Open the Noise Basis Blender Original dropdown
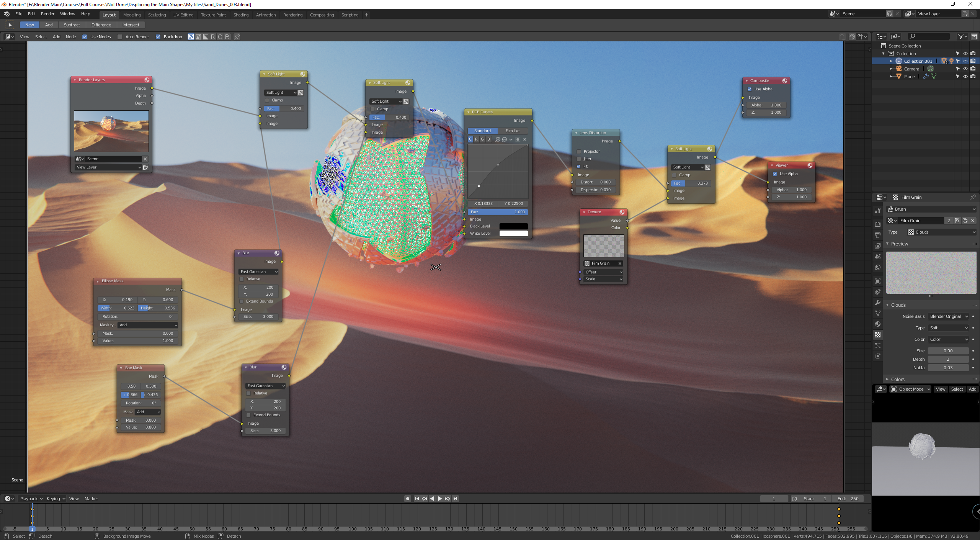980x540 pixels. click(948, 316)
